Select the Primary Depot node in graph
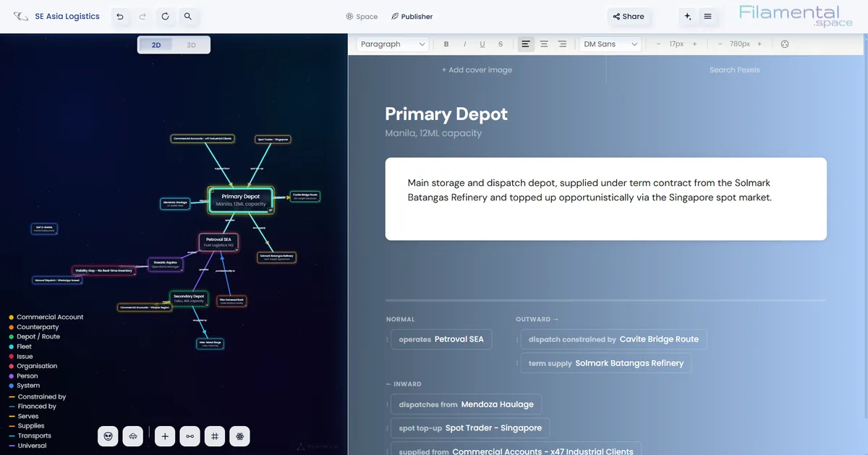Image resolution: width=868 pixels, height=455 pixels. pyautogui.click(x=241, y=200)
